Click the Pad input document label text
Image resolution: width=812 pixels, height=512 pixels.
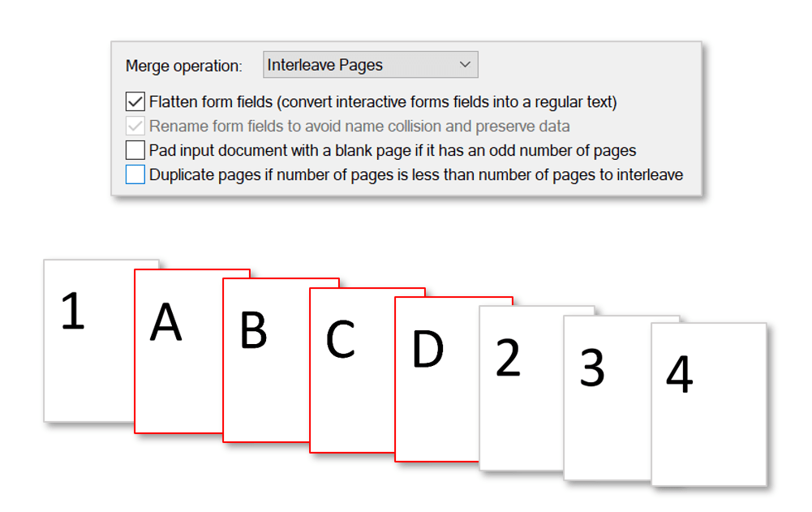coord(393,151)
